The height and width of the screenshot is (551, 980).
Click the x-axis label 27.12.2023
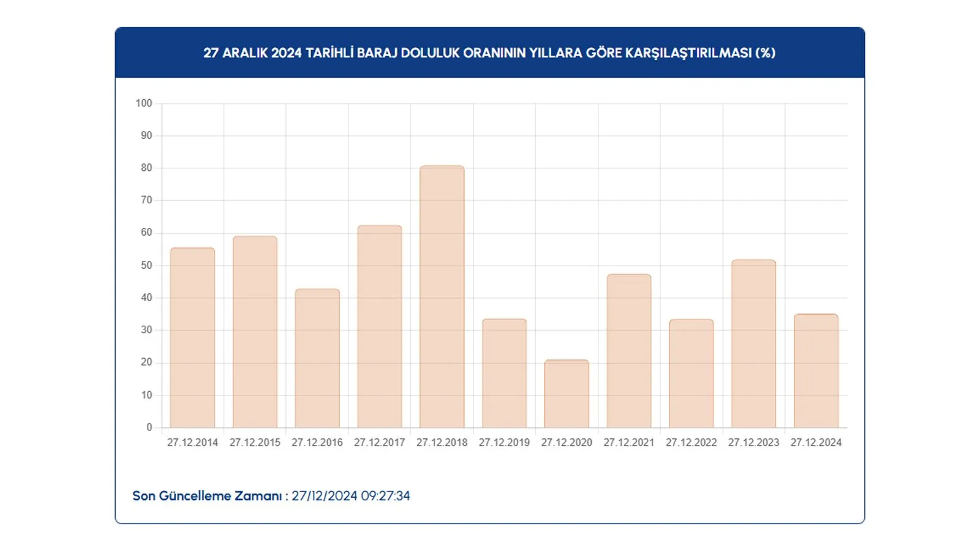pos(753,442)
